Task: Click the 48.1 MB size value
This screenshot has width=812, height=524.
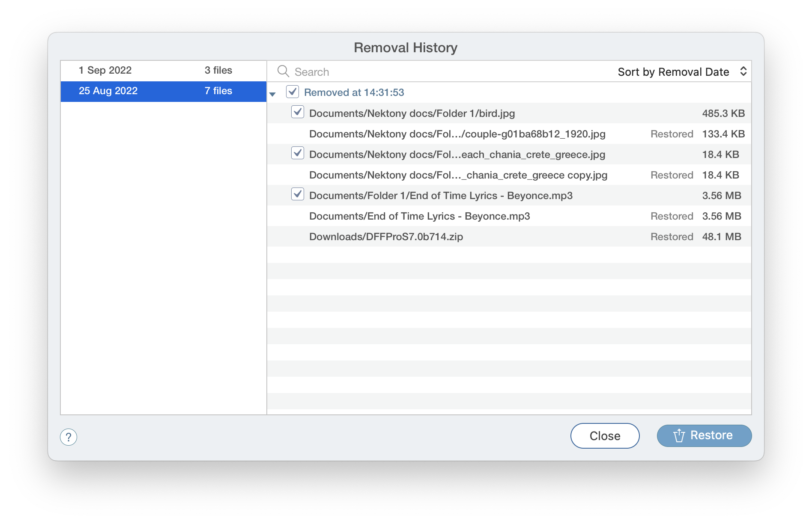Action: tap(722, 237)
